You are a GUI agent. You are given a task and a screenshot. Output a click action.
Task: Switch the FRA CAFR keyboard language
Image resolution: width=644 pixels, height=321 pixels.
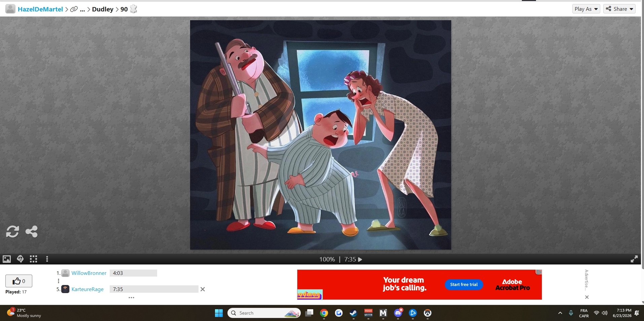[x=584, y=313]
